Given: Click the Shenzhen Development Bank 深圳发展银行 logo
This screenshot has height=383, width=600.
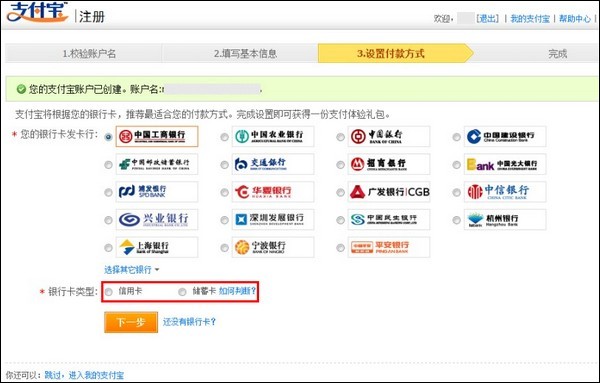Looking at the screenshot, I should (x=273, y=219).
